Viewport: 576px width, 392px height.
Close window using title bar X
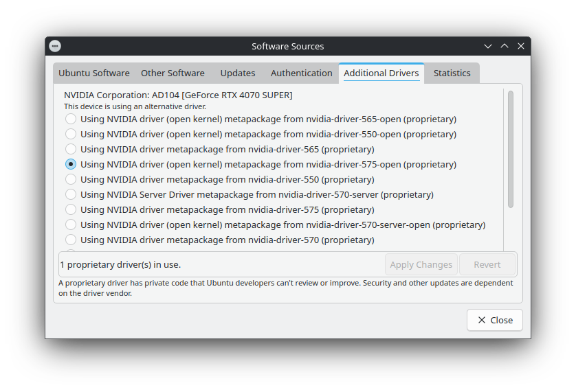(521, 46)
